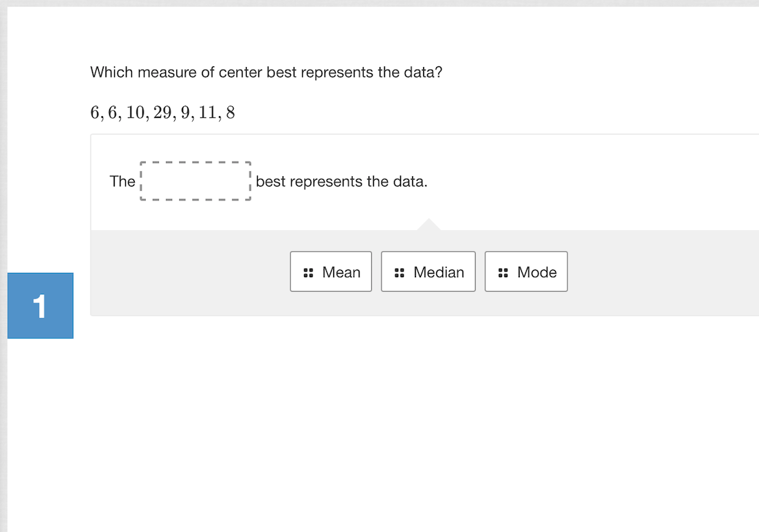759x532 pixels.
Task: Select the Mode answer chip
Action: tap(526, 272)
